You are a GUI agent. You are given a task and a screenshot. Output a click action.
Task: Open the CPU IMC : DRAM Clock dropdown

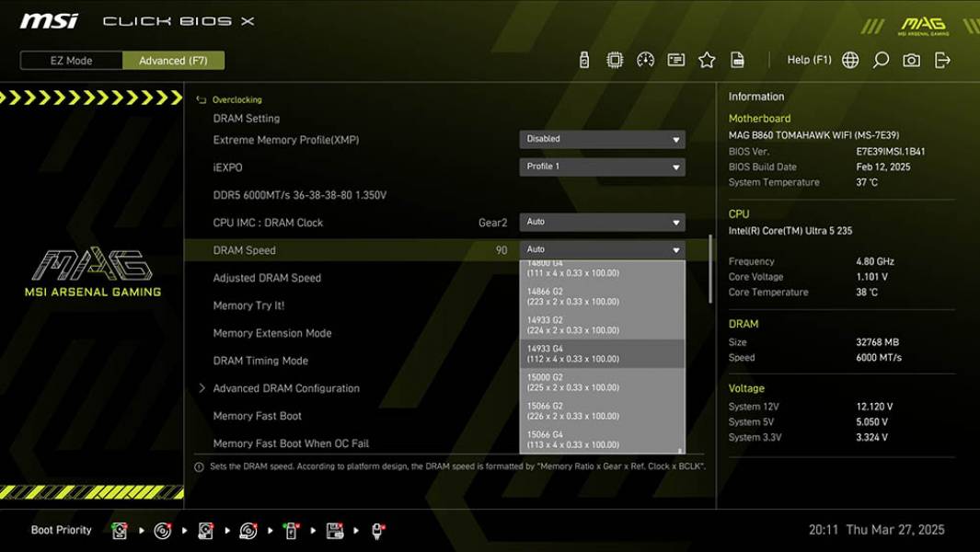click(602, 222)
